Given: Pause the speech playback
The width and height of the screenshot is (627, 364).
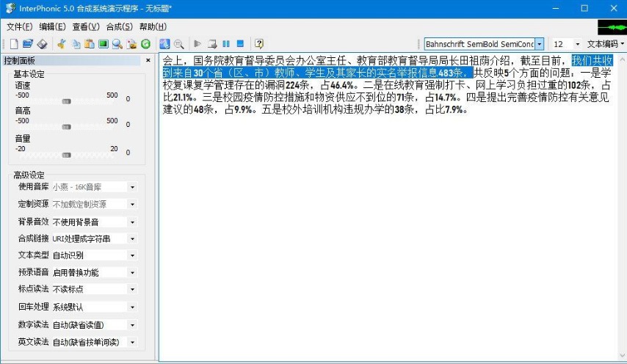Looking at the screenshot, I should tap(226, 44).
